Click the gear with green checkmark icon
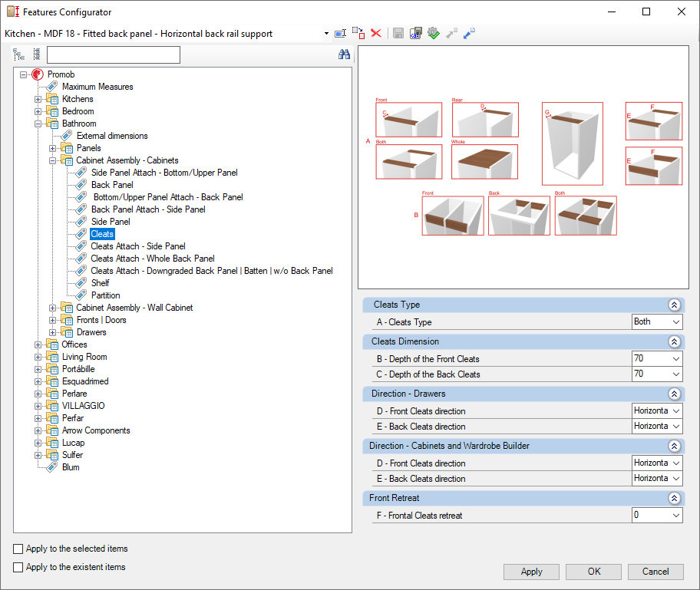Image resolution: width=700 pixels, height=590 pixels. coord(434,34)
